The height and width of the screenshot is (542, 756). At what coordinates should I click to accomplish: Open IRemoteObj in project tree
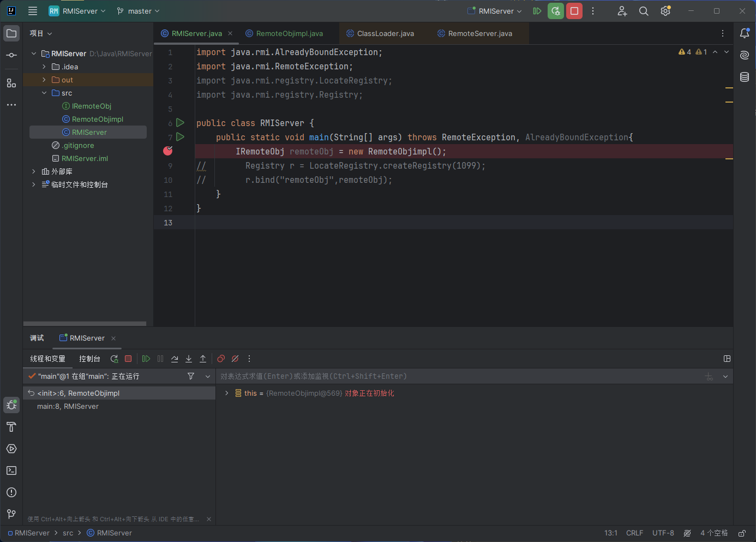pos(92,106)
